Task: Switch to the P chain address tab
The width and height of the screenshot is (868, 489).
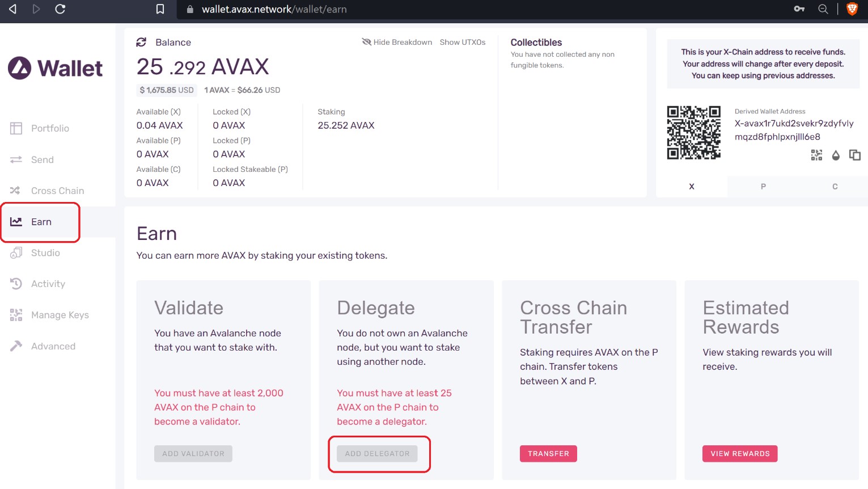Action: 763,186
